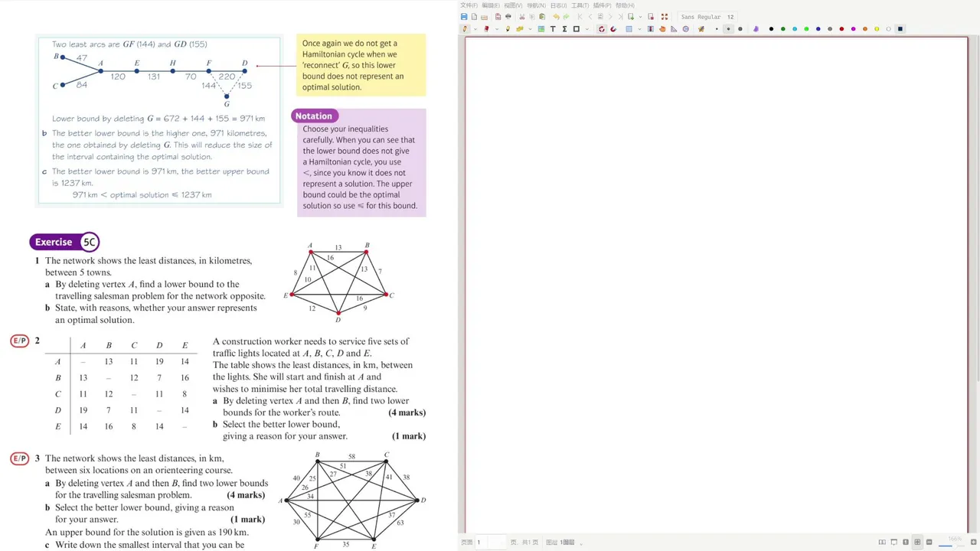This screenshot has width=980, height=551.
Task: Open 插件(P) menu
Action: [x=603, y=5]
